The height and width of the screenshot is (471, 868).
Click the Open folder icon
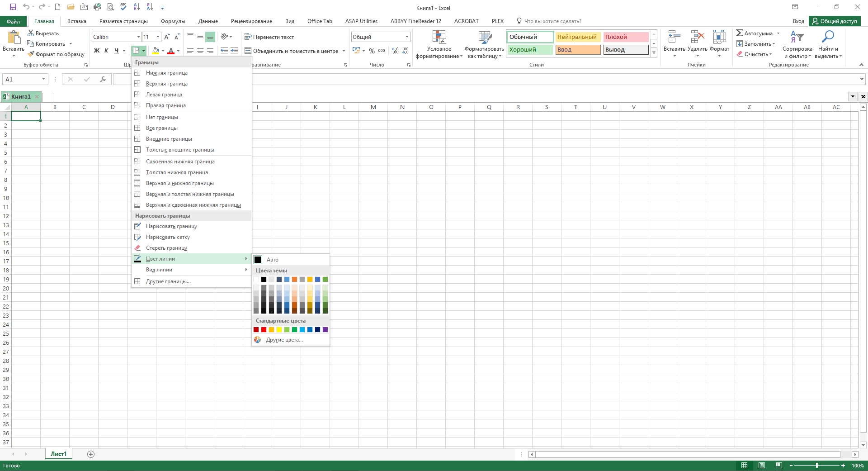(71, 7)
